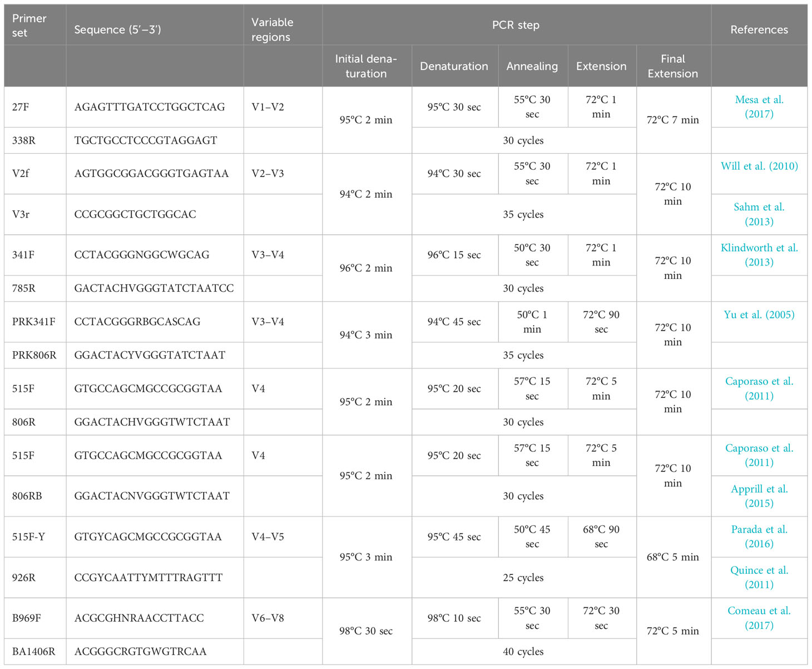812x669 pixels.
Task: Click the 'Final Extension' subheader
Action: pos(673,66)
